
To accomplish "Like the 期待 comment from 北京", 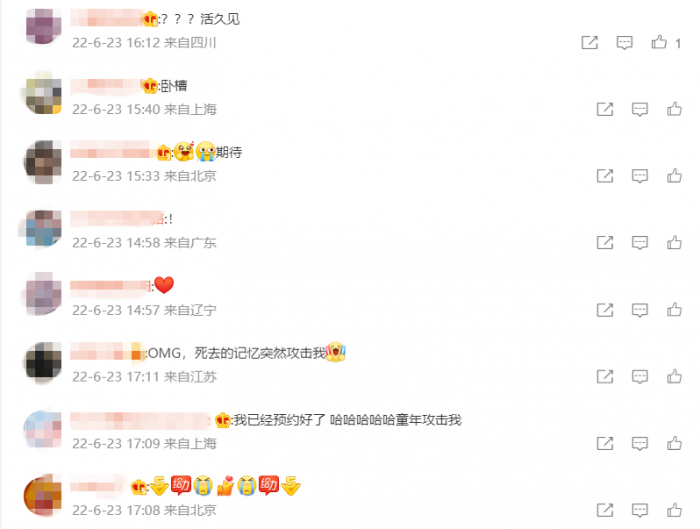I will point(675,176).
